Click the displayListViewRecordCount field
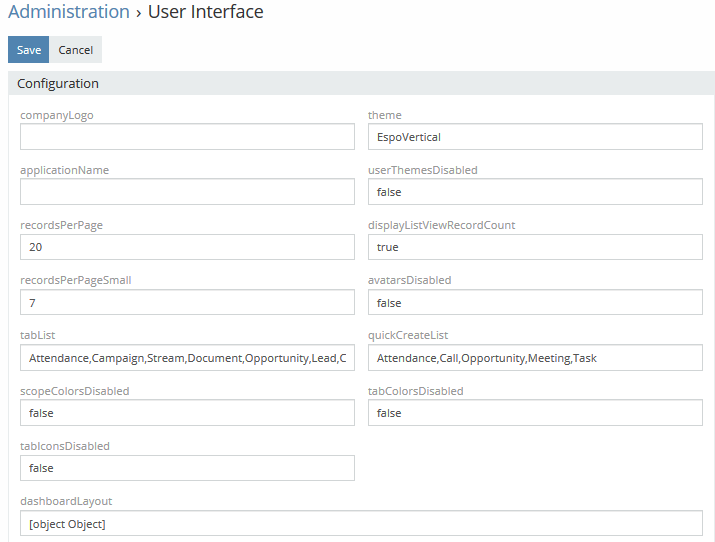This screenshot has height=542, width=715. tap(535, 247)
